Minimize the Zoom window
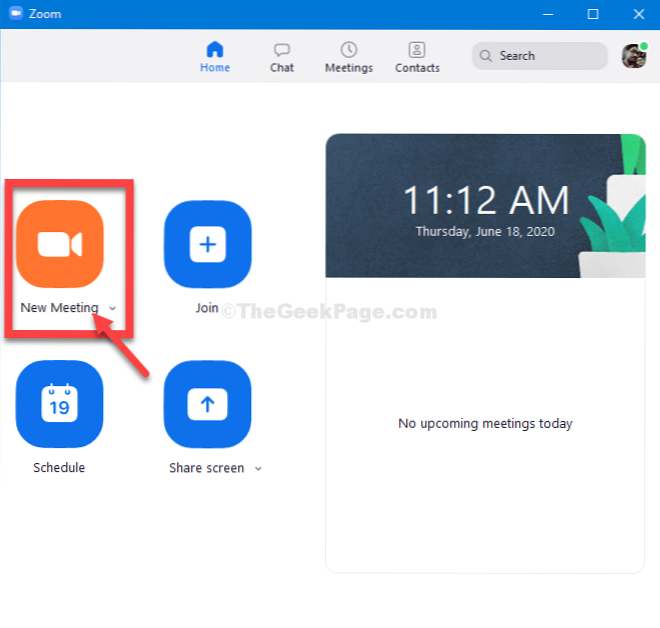Viewport: 660px width, 628px height. 547,14
